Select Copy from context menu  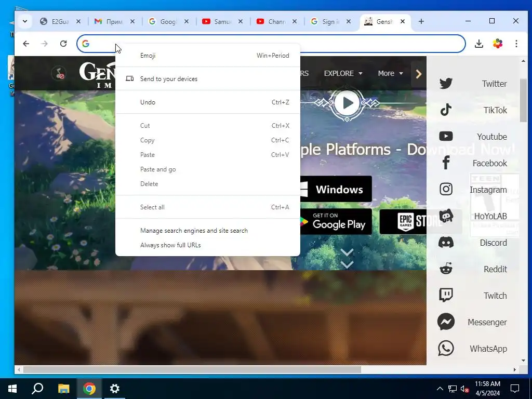point(208,140)
